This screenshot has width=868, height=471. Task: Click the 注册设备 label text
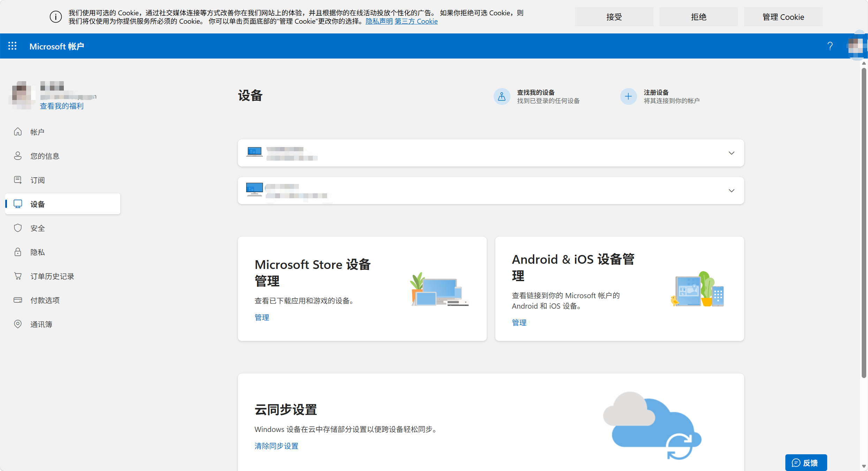(656, 92)
